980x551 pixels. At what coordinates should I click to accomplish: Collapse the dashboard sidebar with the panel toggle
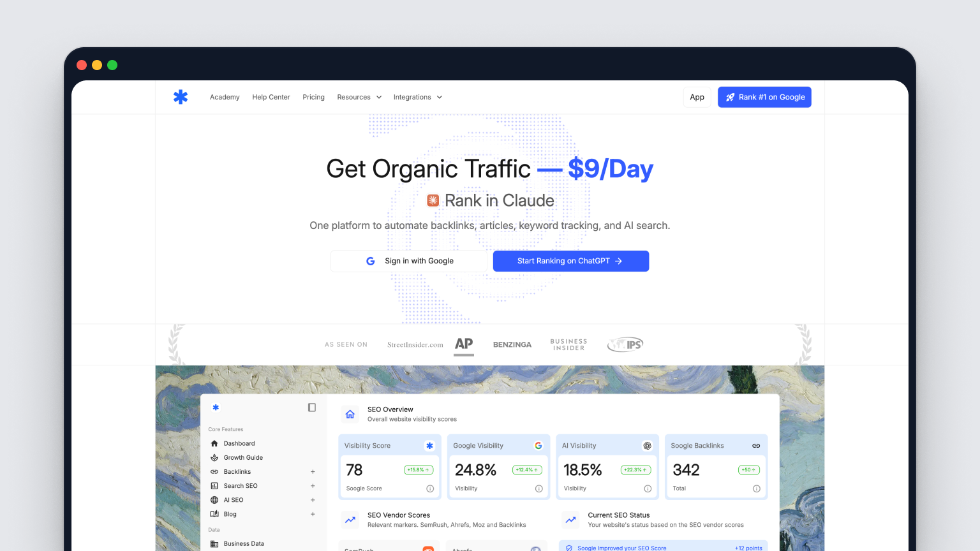click(312, 407)
